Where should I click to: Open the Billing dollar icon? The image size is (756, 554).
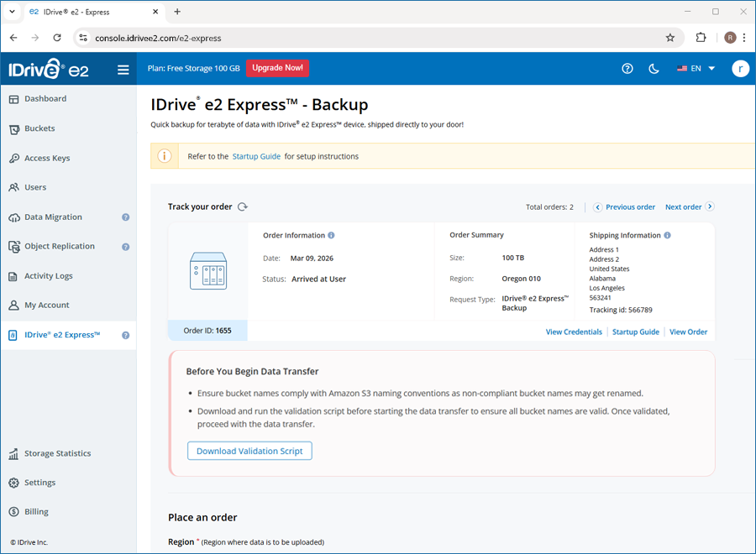tap(14, 512)
